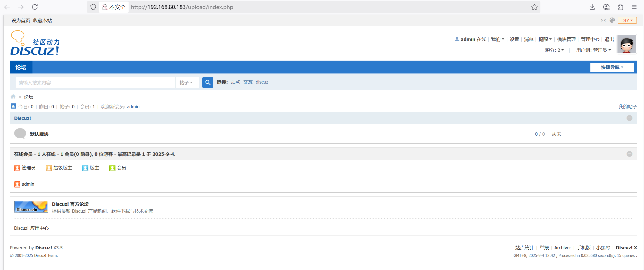Open 设置 in the user menu

point(514,39)
